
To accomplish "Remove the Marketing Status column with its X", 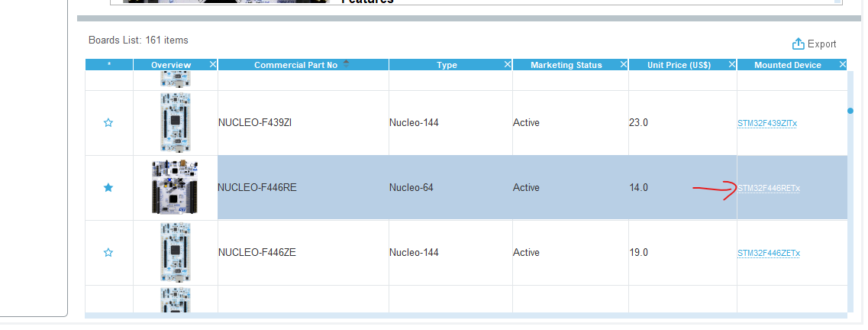I will (623, 65).
